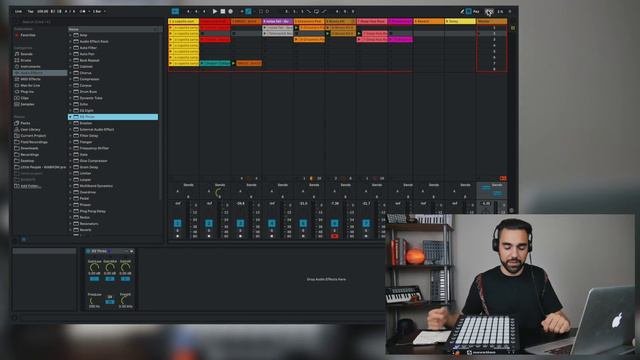Expand the Drum Buss folder
Screen dimensions: 640x360
click(x=70, y=92)
